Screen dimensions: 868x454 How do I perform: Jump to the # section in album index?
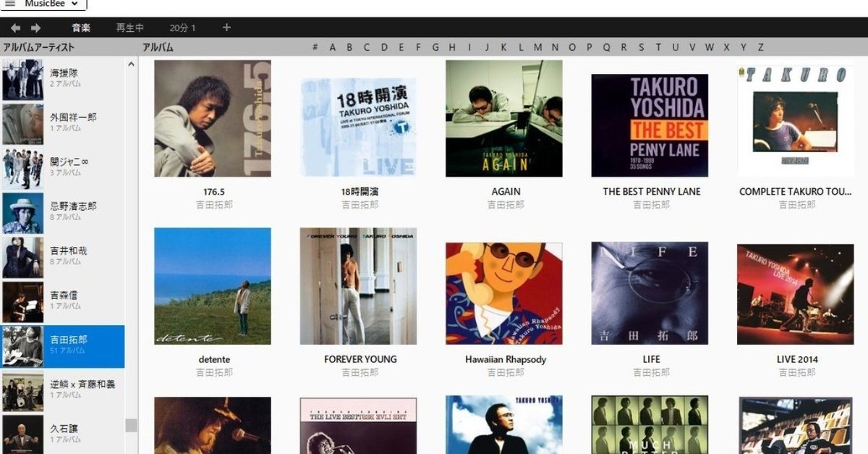click(x=314, y=46)
